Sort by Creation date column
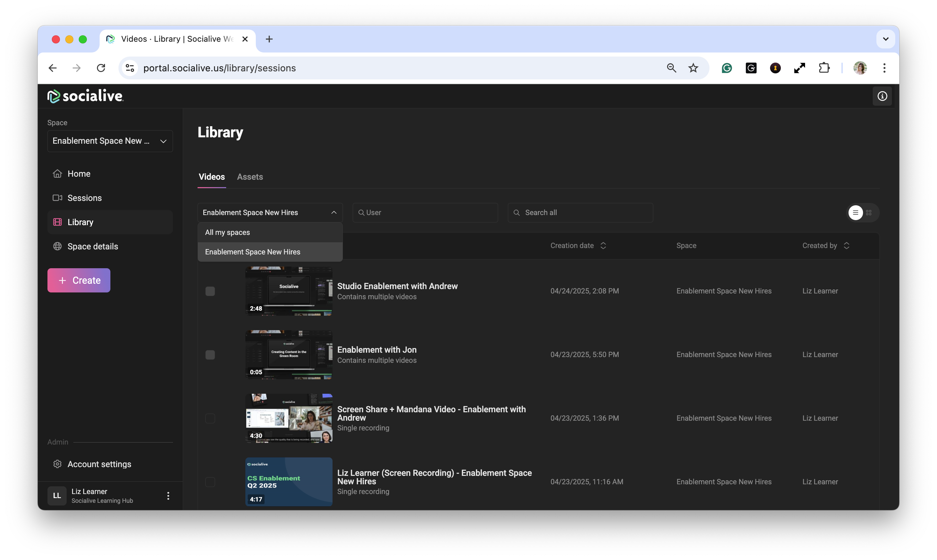This screenshot has width=937, height=560. pyautogui.click(x=578, y=246)
